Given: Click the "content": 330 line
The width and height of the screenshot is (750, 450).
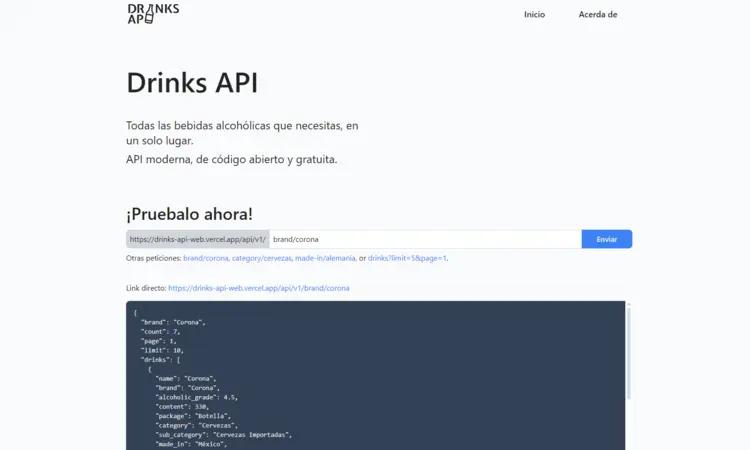Looking at the screenshot, I should coord(182,407).
